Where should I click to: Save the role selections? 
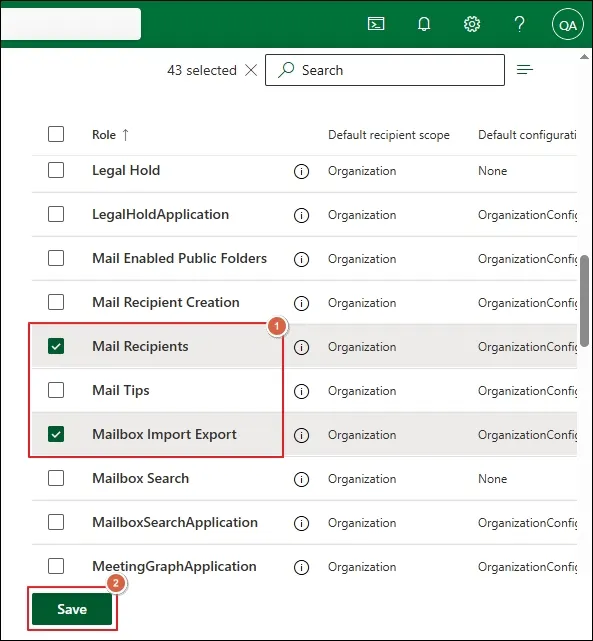[72, 609]
